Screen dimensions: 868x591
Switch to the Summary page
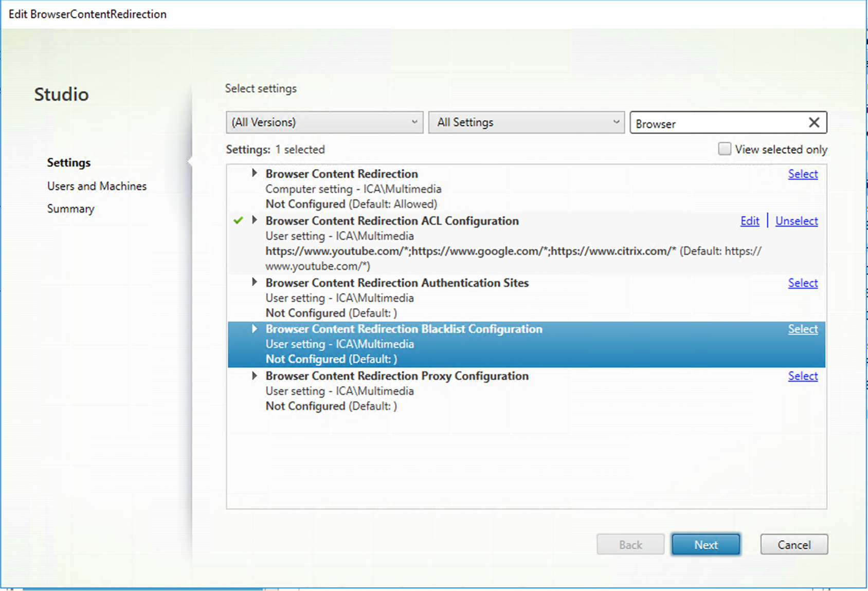(x=70, y=208)
